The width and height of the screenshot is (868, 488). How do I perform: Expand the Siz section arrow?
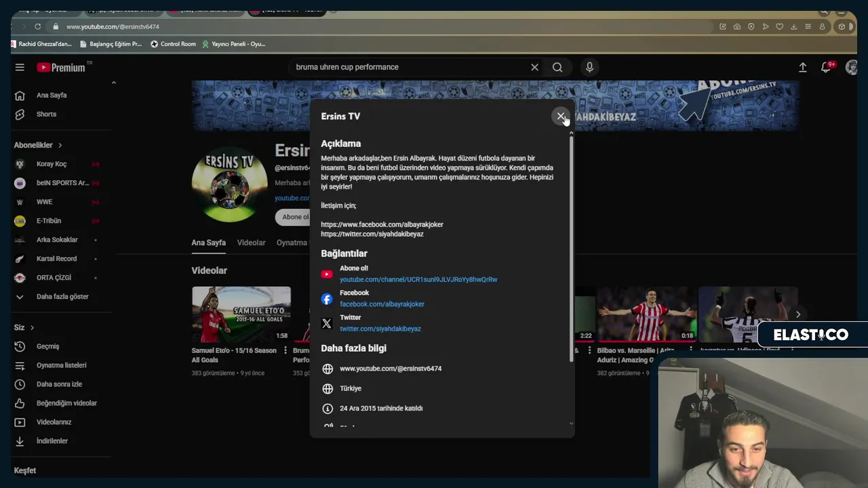click(x=32, y=327)
